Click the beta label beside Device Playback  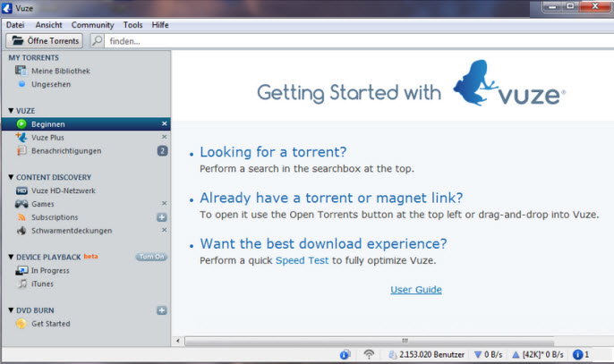(90, 257)
